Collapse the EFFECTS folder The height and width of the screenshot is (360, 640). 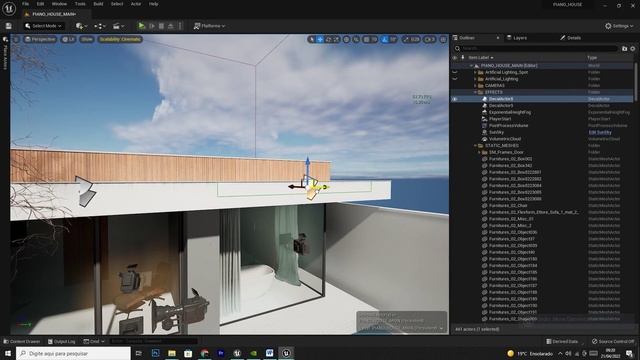coord(475,92)
